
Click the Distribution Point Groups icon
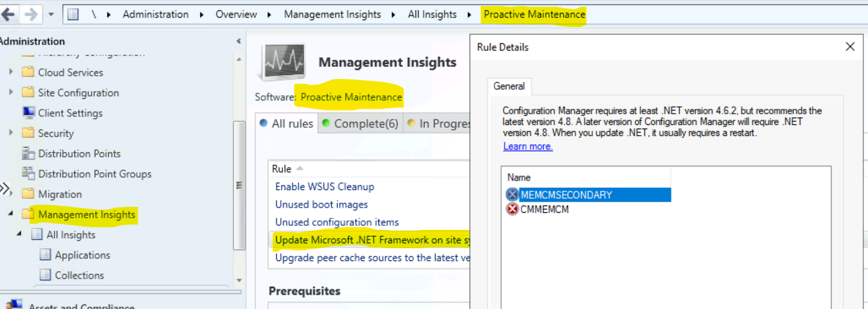click(28, 174)
